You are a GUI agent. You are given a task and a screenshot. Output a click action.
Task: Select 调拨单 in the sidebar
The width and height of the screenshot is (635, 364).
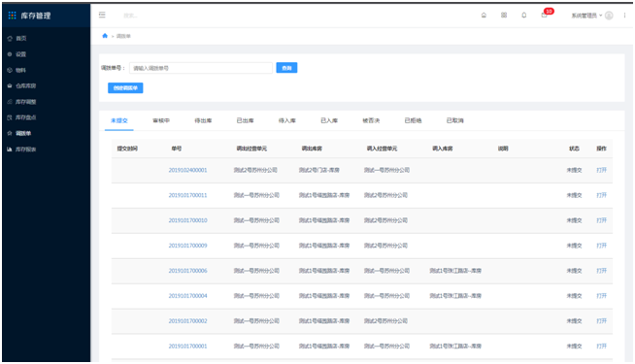click(x=23, y=133)
